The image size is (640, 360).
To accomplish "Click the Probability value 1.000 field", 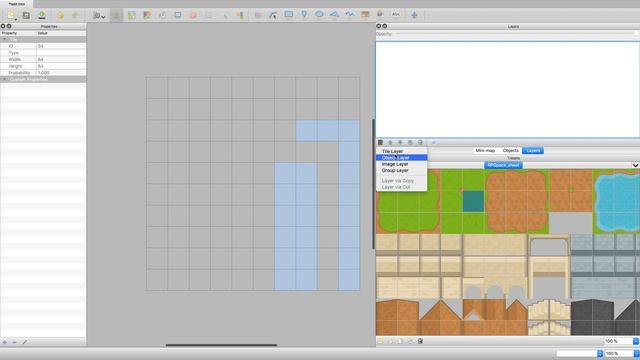I will click(x=61, y=73).
